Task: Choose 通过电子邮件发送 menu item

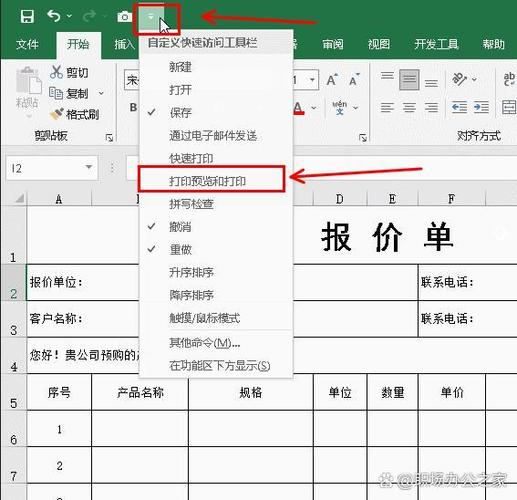Action: coord(216,135)
